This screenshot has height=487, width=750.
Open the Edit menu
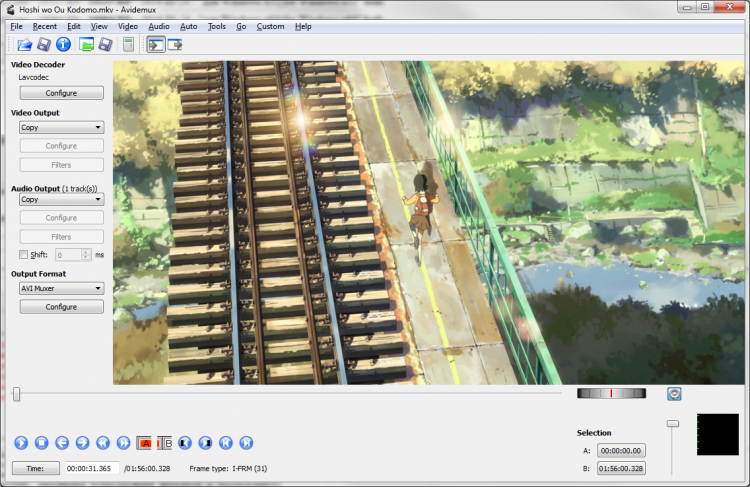[74, 26]
